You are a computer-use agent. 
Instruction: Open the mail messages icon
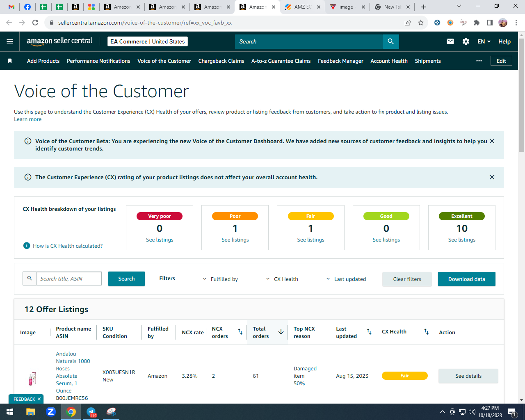[450, 41]
